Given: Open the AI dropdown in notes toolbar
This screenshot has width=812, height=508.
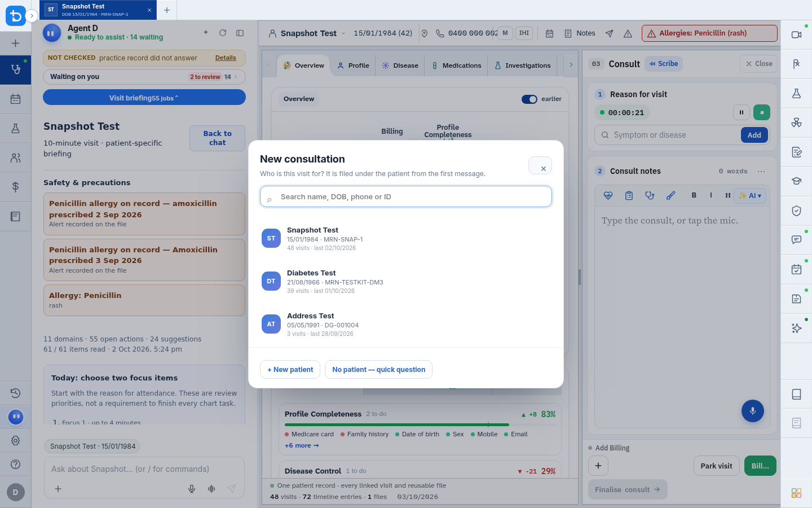Looking at the screenshot, I should click(751, 195).
